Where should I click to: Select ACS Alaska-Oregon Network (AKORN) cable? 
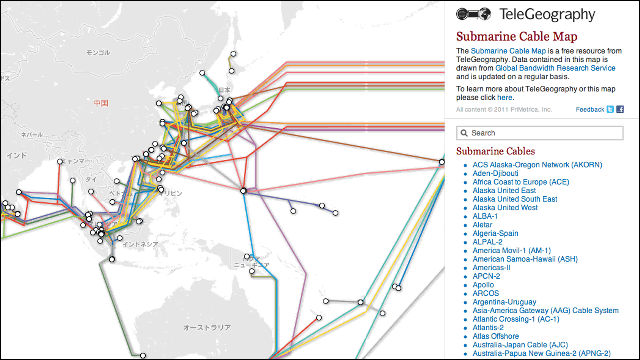pyautogui.click(x=537, y=165)
